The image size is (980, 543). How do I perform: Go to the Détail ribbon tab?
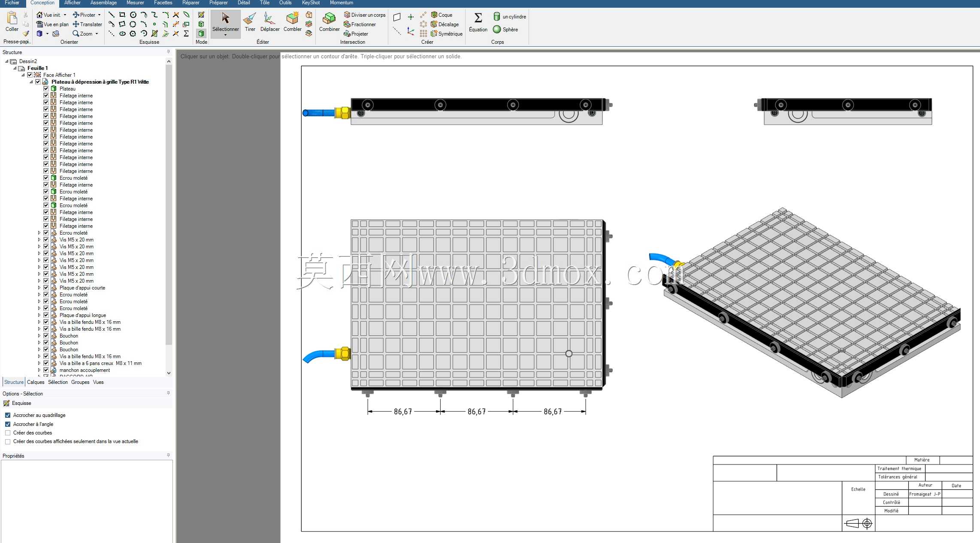[x=244, y=3]
